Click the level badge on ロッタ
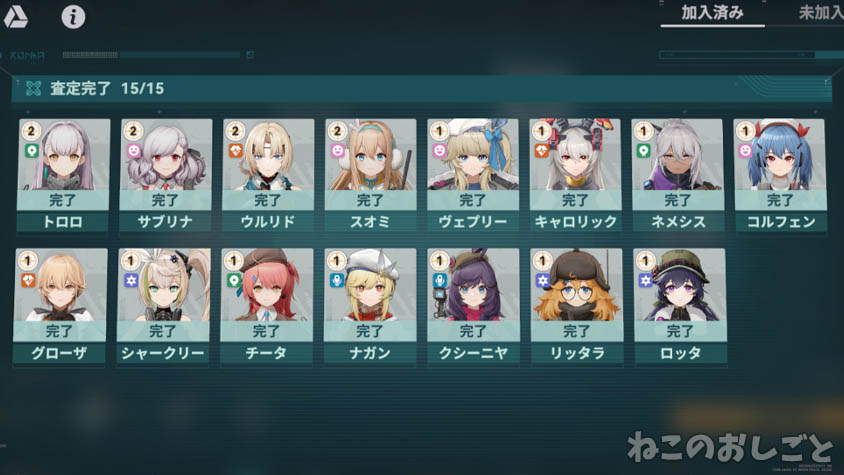 coord(645,261)
